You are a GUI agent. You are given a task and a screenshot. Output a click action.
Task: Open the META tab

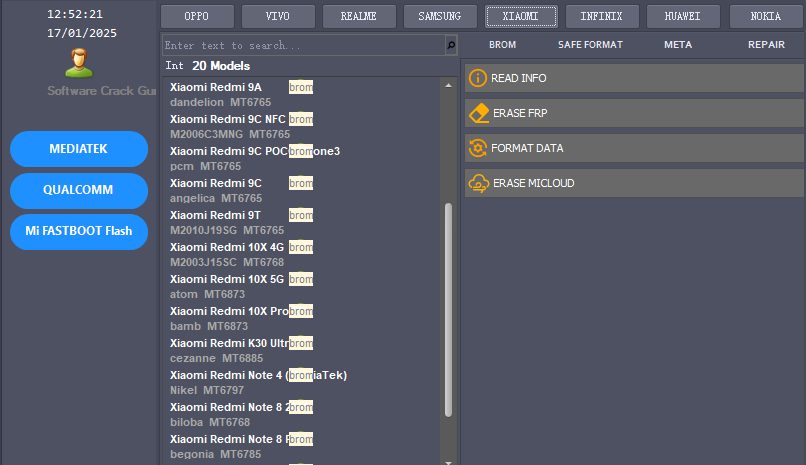(x=677, y=45)
